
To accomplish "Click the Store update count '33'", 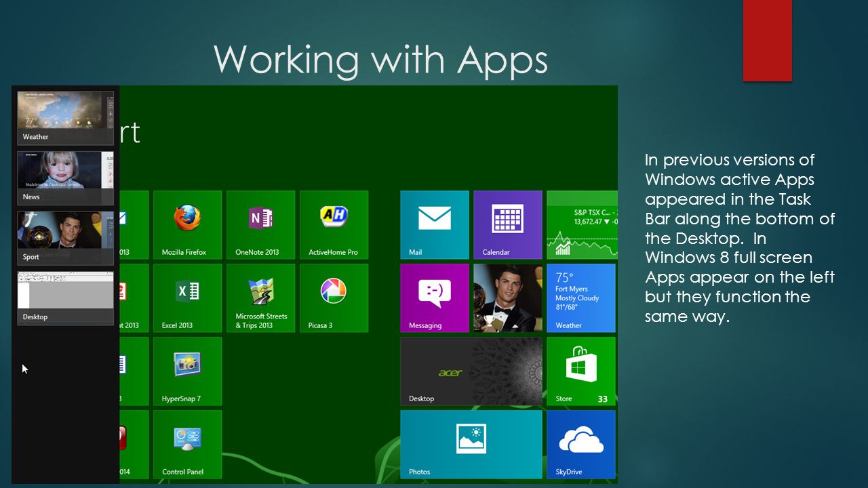I will (x=602, y=399).
